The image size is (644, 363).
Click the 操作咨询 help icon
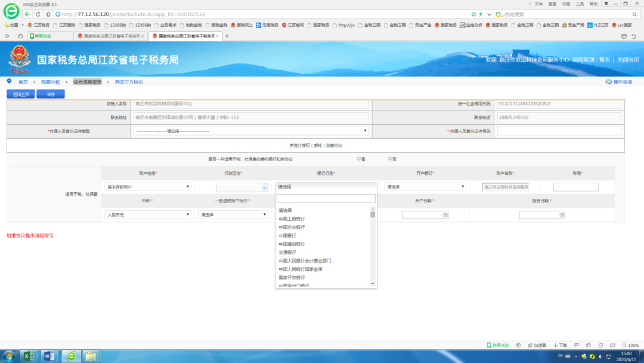pos(608,82)
